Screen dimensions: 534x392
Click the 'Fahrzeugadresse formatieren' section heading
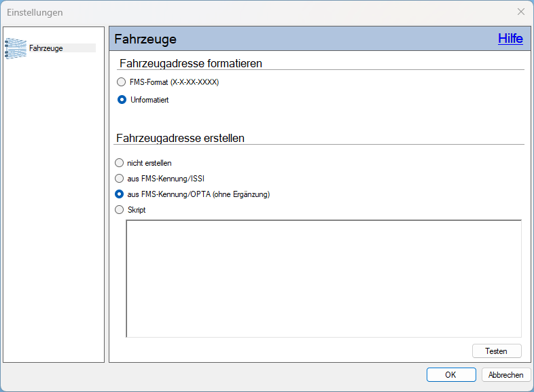pos(191,63)
